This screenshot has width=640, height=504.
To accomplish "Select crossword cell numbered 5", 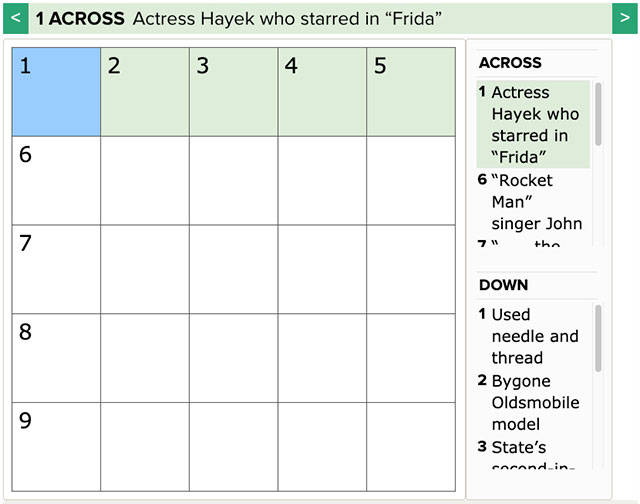I will (x=410, y=92).
